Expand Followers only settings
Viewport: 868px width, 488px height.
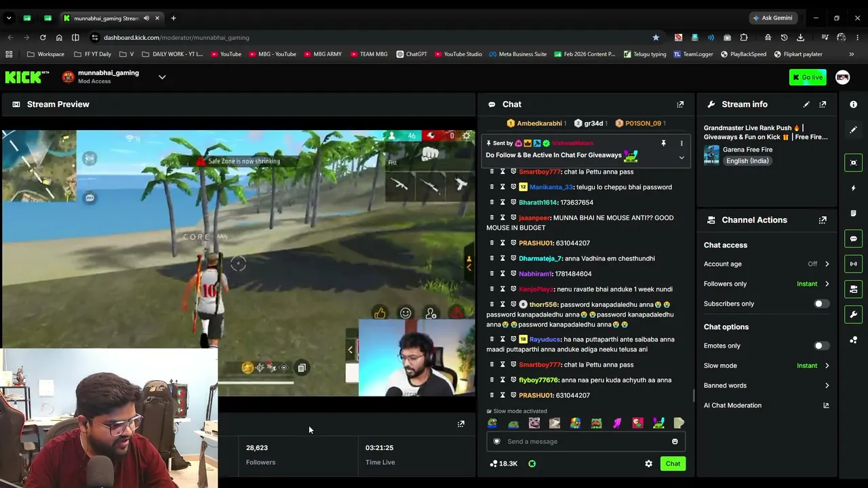point(827,284)
